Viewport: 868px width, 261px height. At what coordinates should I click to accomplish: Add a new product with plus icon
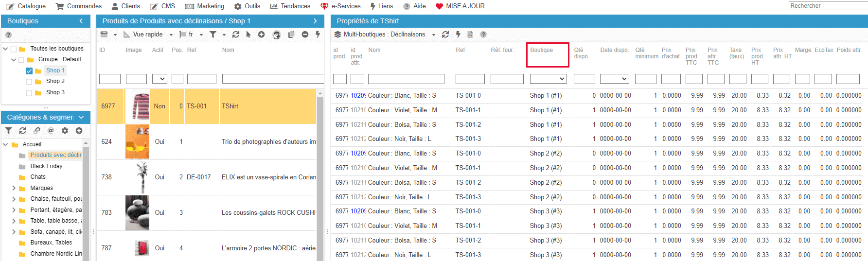coord(261,35)
